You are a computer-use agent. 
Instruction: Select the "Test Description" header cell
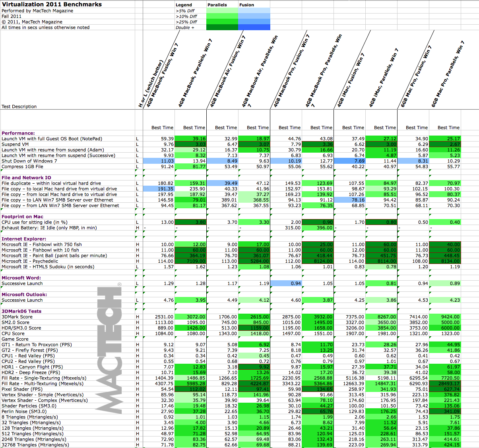click(x=19, y=107)
